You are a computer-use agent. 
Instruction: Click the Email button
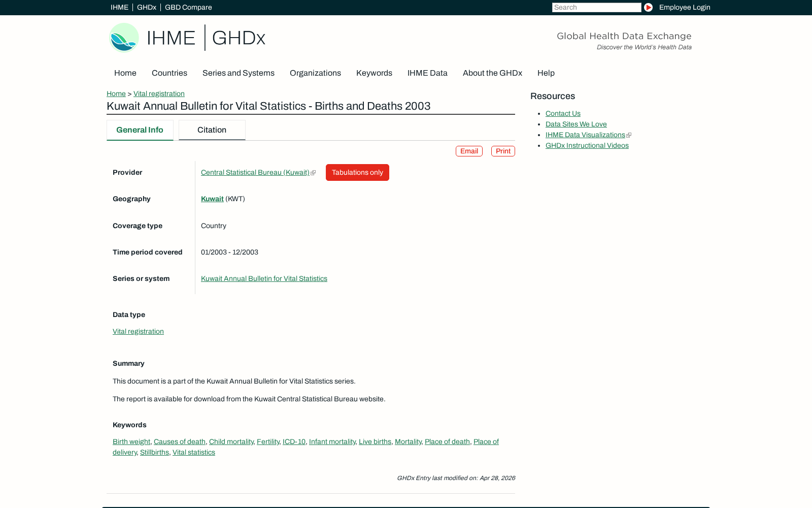click(469, 151)
